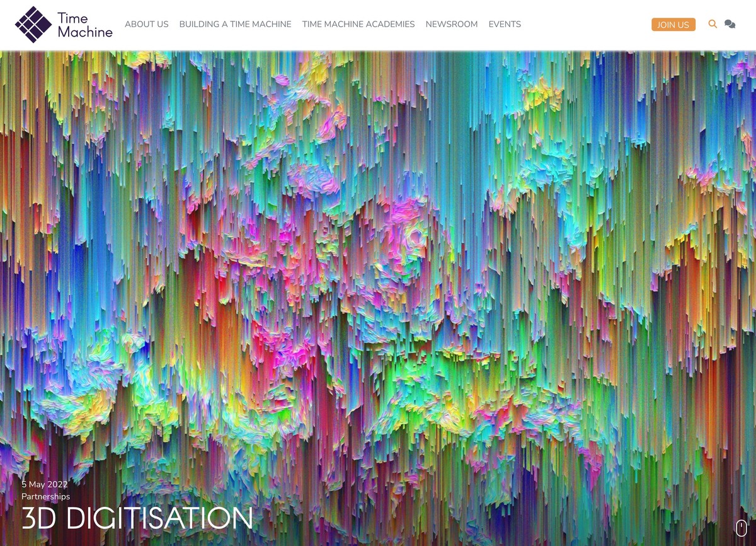Open the chat bubbles icon

coord(730,24)
